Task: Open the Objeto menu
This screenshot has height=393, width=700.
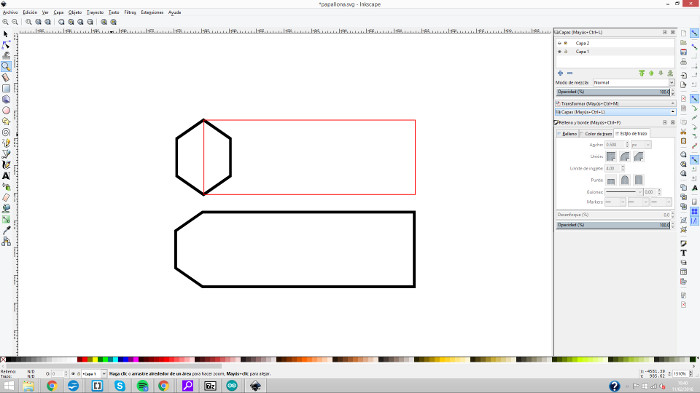Action: coord(75,13)
